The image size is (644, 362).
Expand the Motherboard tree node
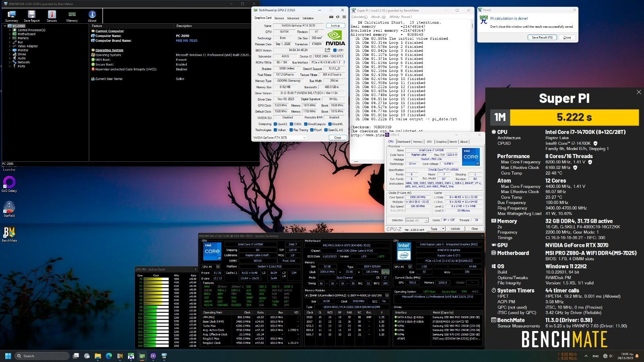(10, 34)
